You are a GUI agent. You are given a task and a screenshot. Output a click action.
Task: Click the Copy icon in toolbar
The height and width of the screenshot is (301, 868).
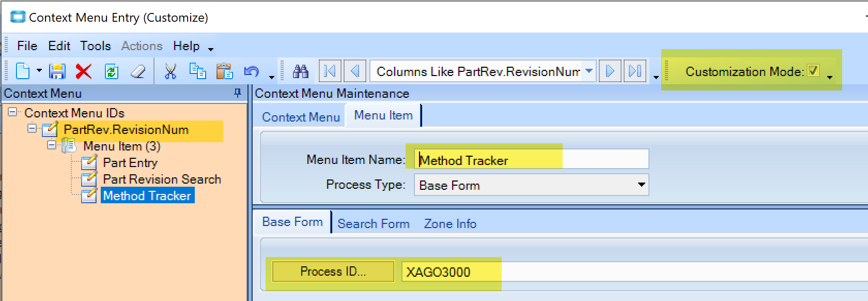tap(197, 71)
